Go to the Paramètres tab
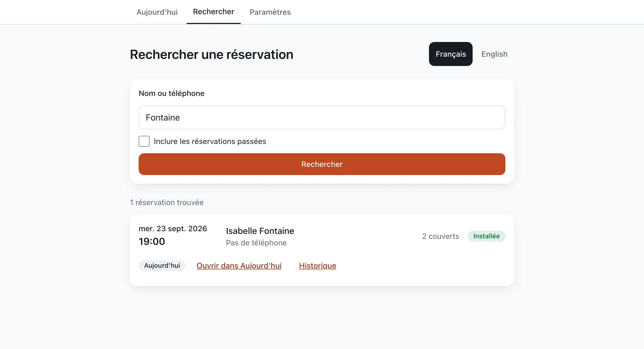Image resolution: width=644 pixels, height=349 pixels. (x=270, y=12)
